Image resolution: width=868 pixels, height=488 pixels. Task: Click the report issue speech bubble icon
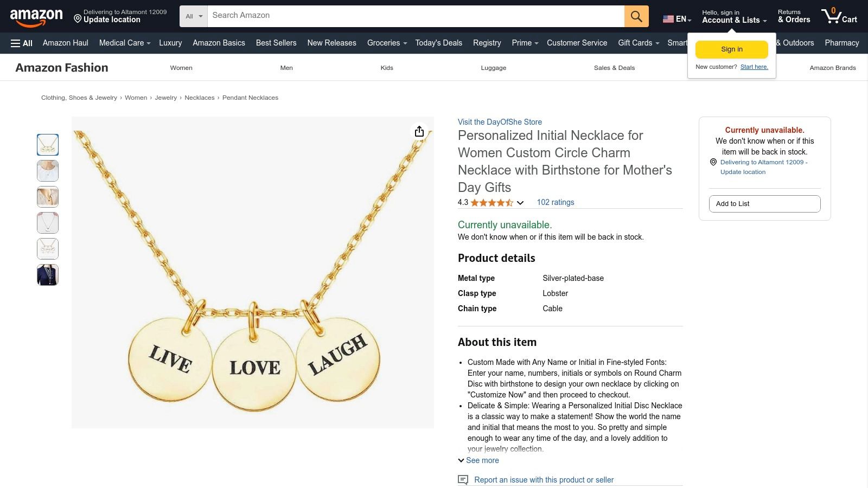point(463,480)
